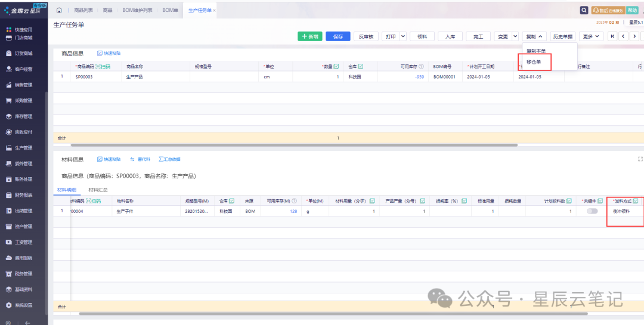Click the green 新增 button
Image resolution: width=644 pixels, height=325 pixels.
tap(310, 36)
